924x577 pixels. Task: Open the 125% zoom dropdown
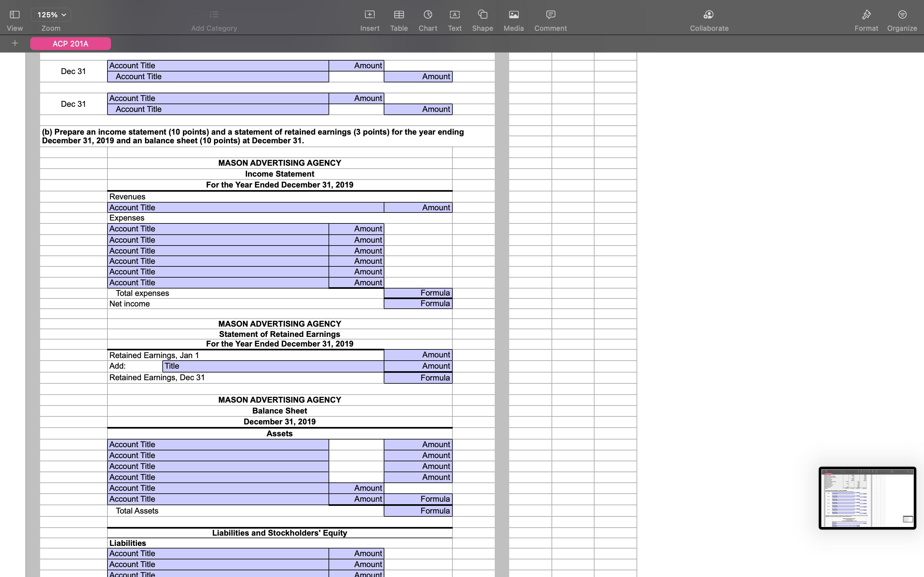pos(51,14)
